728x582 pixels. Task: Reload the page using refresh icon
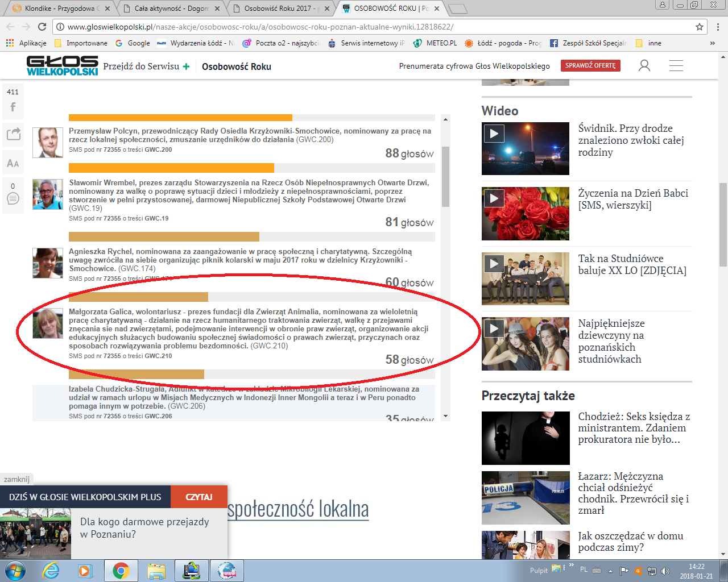pos(42,27)
